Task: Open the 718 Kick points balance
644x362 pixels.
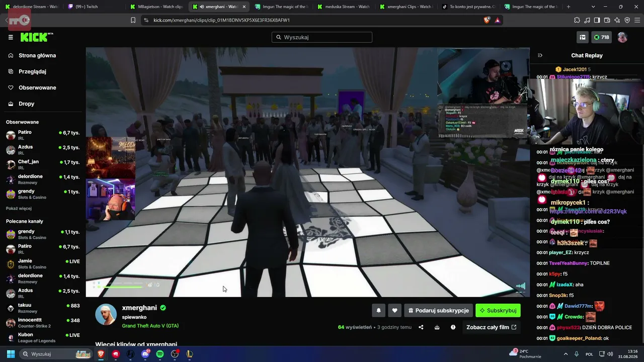Action: coord(601,37)
